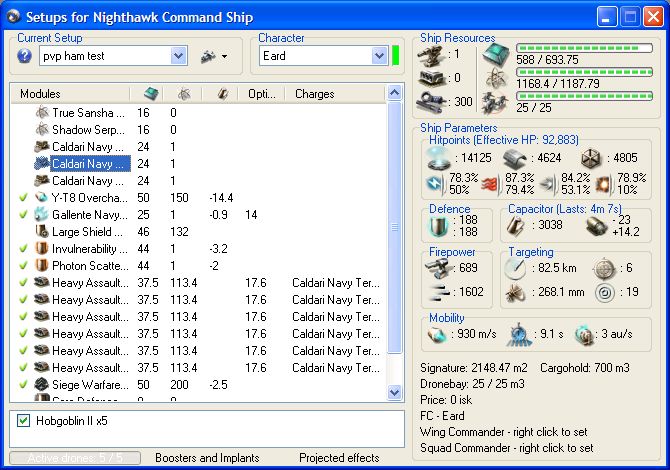Open the Projected effects tab

tap(339, 458)
